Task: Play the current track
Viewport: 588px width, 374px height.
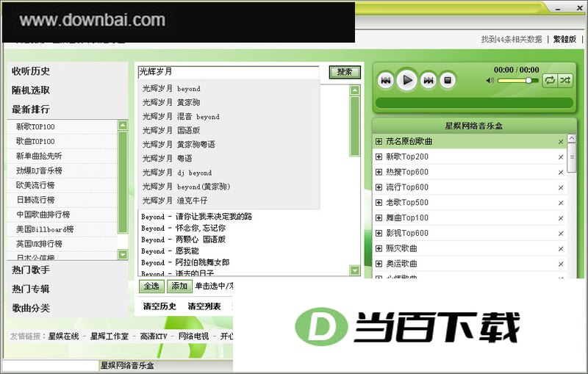Action: point(407,80)
